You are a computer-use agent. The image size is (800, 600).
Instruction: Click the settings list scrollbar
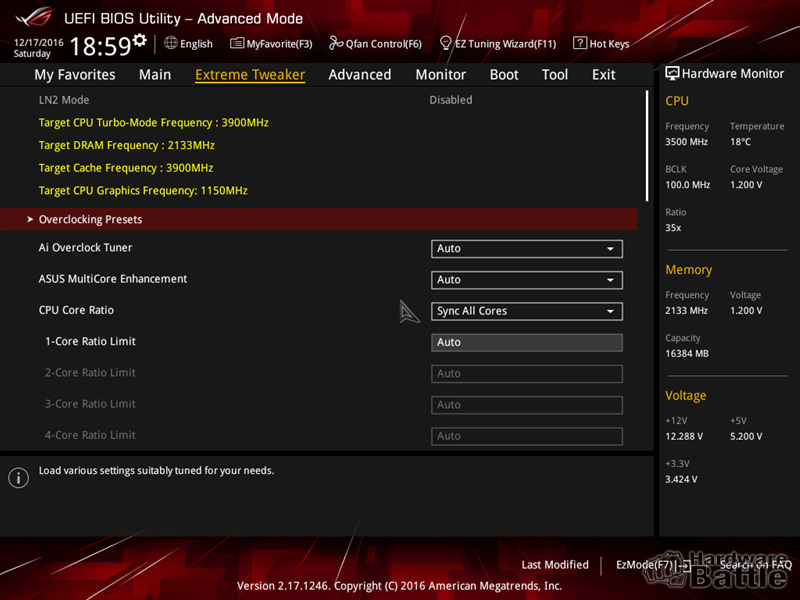647,146
